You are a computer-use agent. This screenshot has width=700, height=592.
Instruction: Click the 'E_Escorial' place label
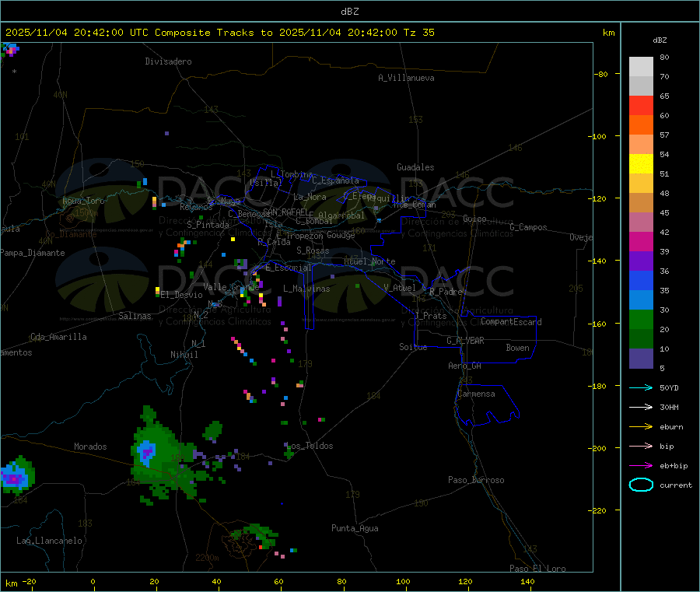point(288,268)
